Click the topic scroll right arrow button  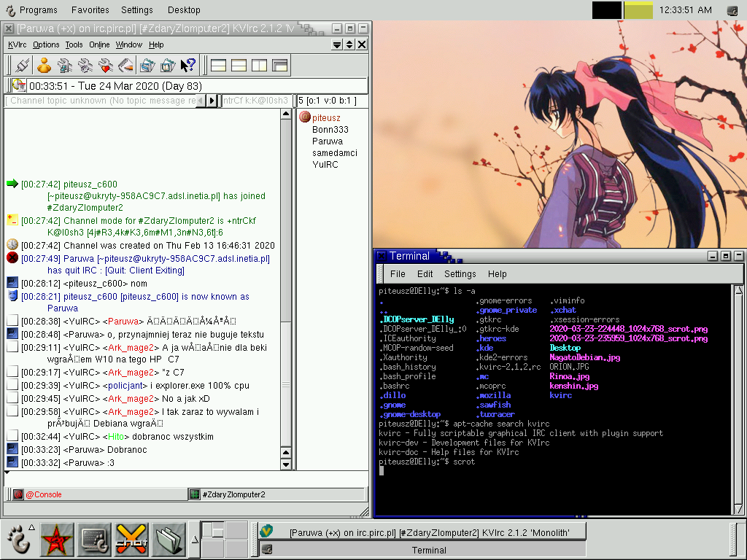point(212,101)
